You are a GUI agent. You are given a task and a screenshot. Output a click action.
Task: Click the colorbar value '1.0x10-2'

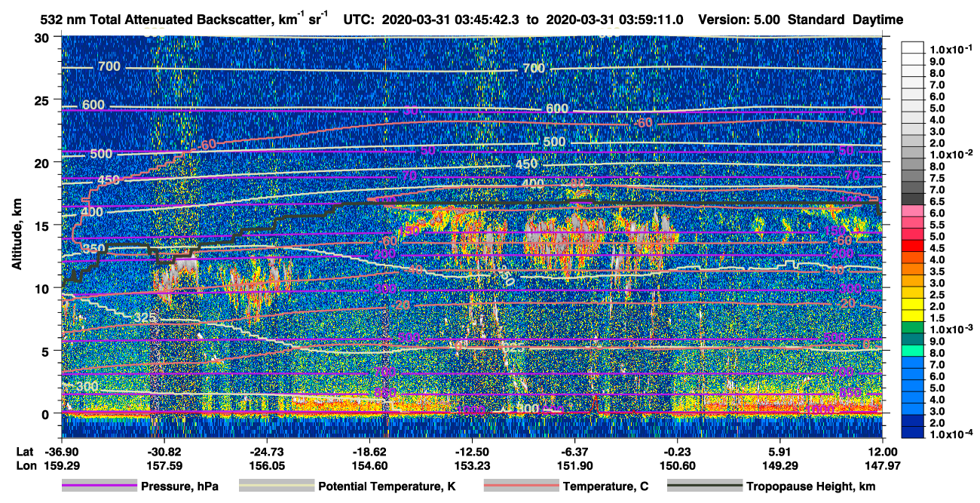click(x=950, y=155)
